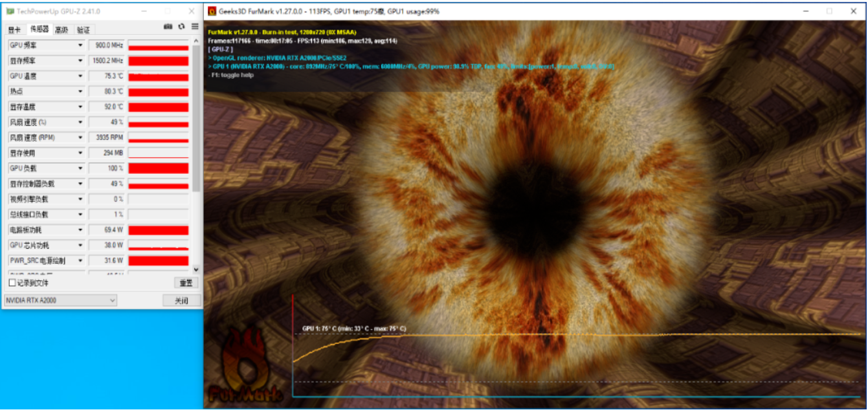This screenshot has height=412, width=868.
Task: Switch to the 显卡 tab
Action: (14, 30)
